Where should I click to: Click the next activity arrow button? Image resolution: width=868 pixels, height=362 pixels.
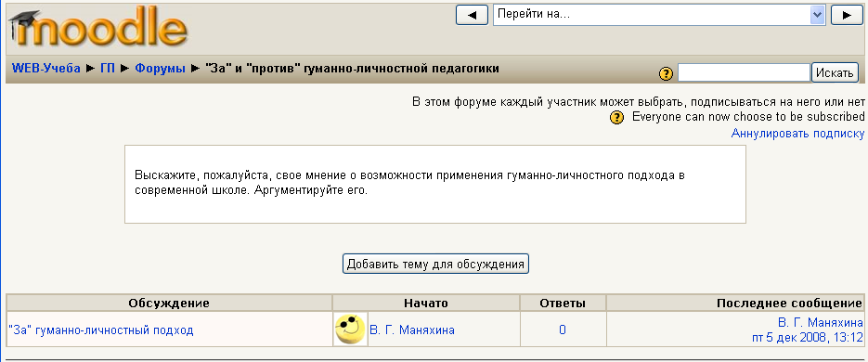847,15
